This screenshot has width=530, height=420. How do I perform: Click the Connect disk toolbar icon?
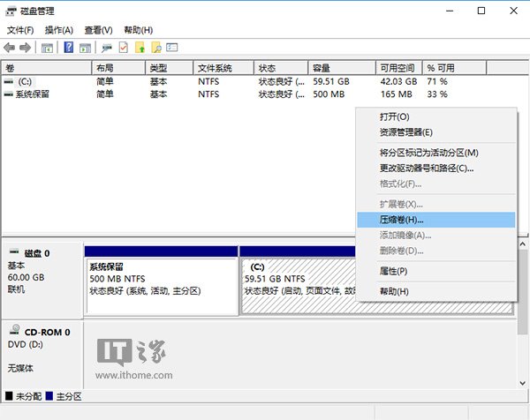(x=107, y=48)
